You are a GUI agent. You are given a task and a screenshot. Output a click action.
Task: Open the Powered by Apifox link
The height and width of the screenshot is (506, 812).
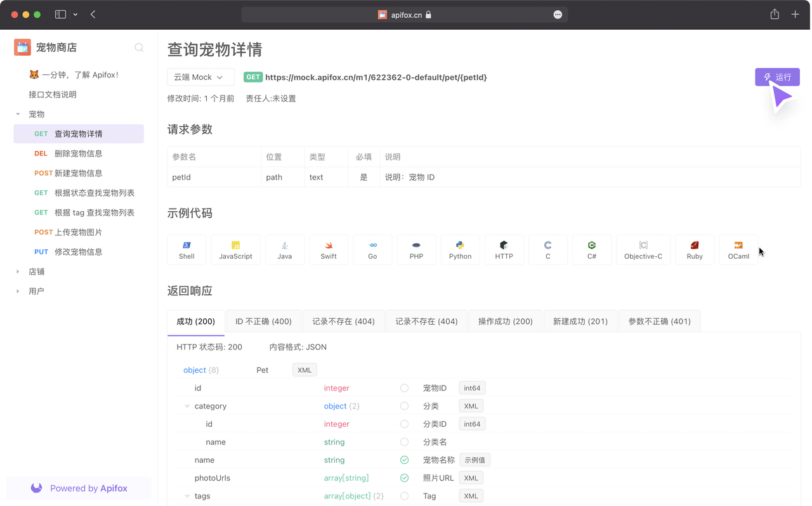point(79,488)
